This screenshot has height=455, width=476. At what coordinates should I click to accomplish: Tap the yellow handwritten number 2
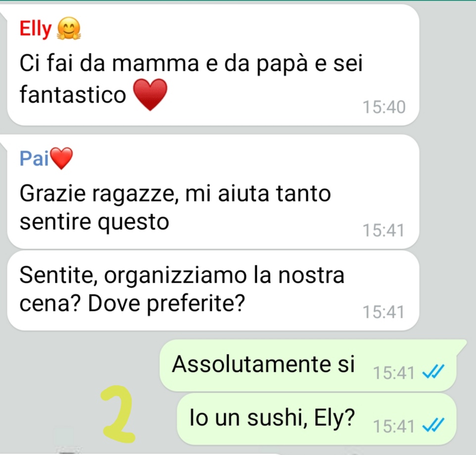pos(118,414)
